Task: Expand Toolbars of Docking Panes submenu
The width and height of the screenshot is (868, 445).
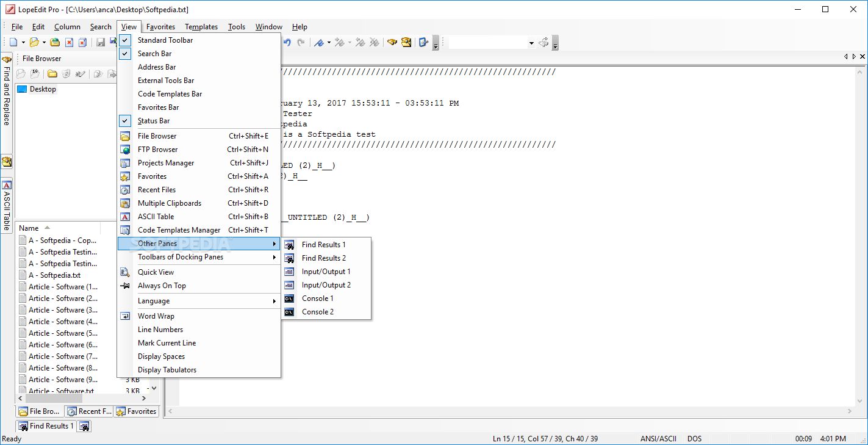Action: (x=199, y=257)
